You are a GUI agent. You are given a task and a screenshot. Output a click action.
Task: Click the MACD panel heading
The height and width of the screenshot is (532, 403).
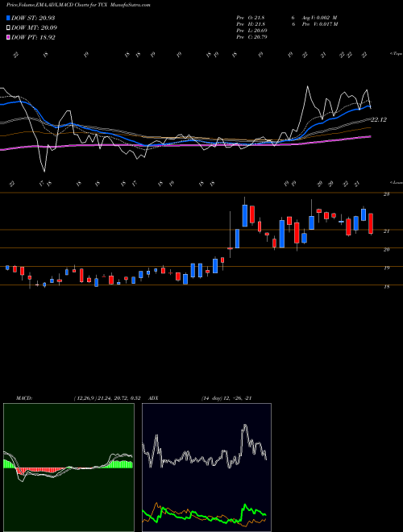click(x=23, y=398)
